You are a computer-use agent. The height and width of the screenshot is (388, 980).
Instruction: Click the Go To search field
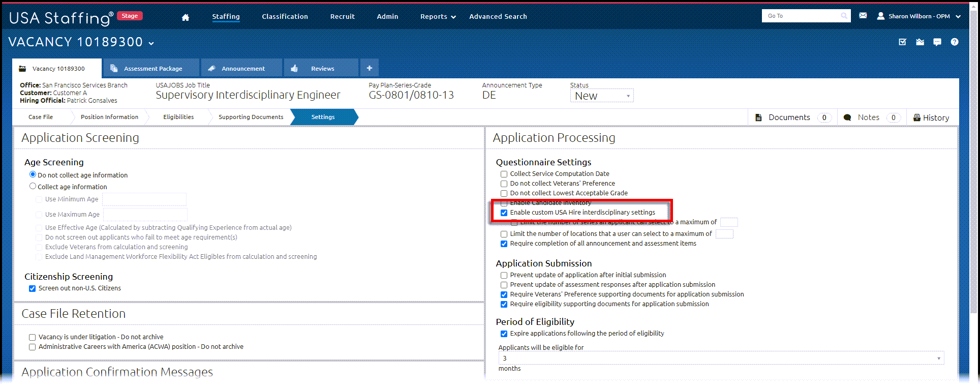pos(806,16)
